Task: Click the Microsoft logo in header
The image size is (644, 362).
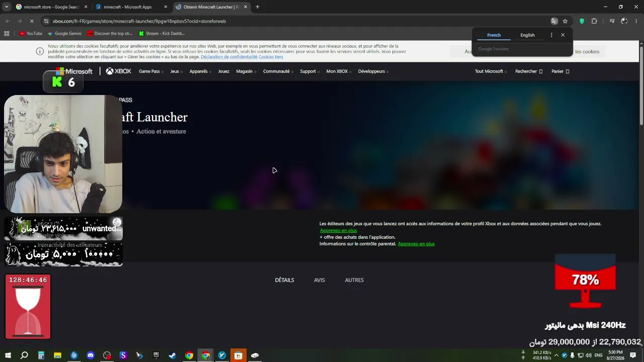Action: [74, 71]
